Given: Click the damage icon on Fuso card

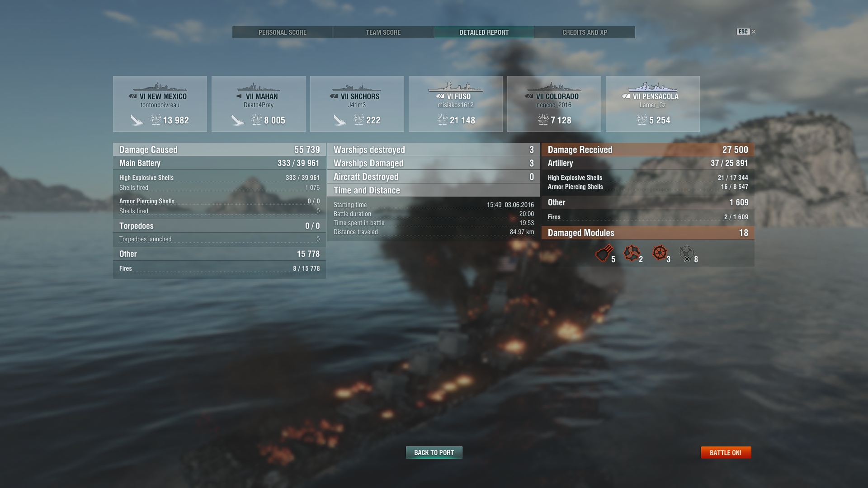Looking at the screenshot, I should 442,120.
